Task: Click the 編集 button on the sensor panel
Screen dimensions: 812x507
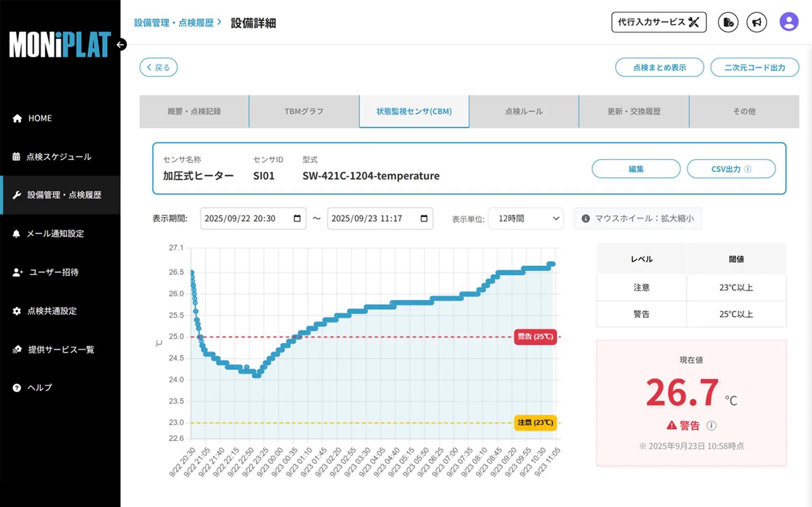Action: pos(636,169)
